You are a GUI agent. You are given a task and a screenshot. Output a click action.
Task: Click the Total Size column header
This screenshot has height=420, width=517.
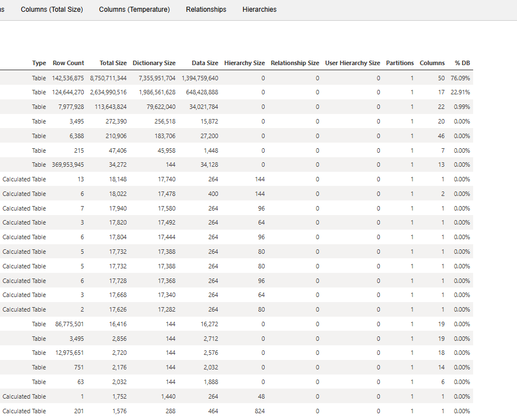pyautogui.click(x=113, y=63)
